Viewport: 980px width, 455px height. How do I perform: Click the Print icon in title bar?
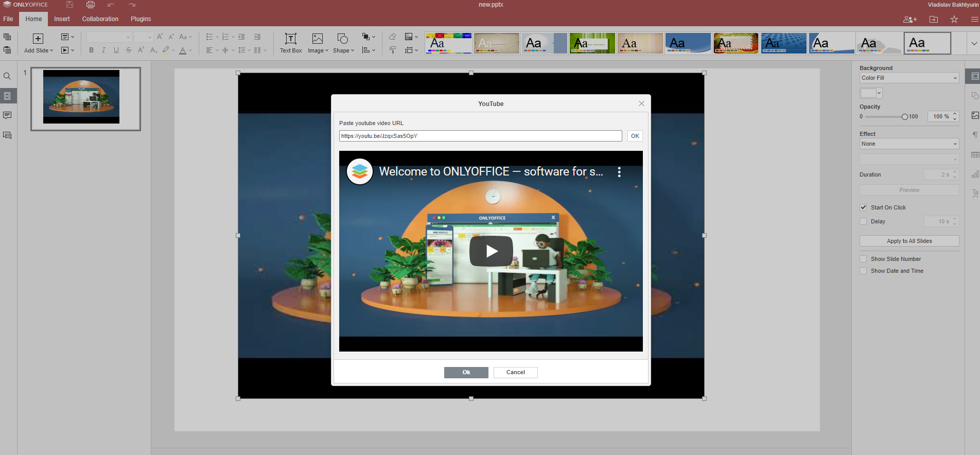click(91, 5)
